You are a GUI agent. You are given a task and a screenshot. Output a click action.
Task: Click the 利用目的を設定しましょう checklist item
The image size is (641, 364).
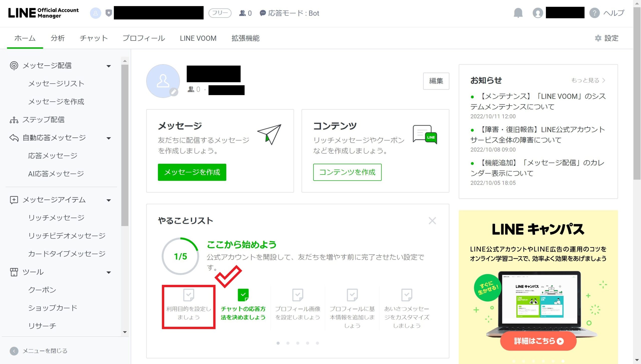tap(189, 307)
